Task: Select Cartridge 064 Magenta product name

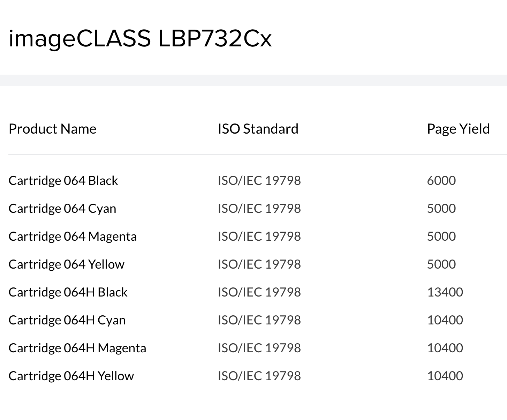Action: (x=73, y=236)
